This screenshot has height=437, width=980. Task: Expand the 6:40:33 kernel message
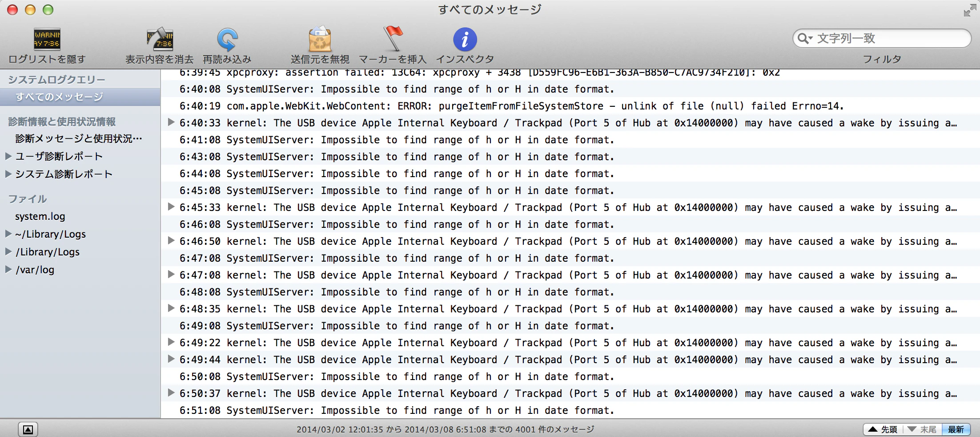(x=171, y=122)
